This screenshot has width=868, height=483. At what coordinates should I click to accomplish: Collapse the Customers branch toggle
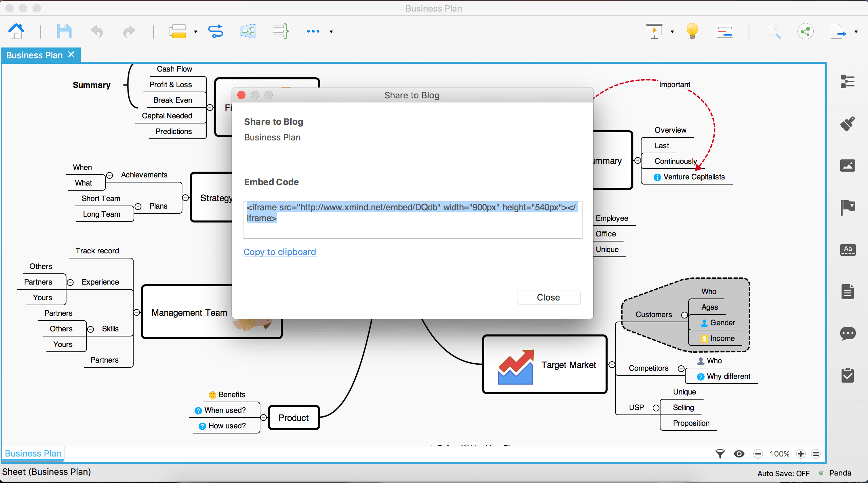pos(684,315)
